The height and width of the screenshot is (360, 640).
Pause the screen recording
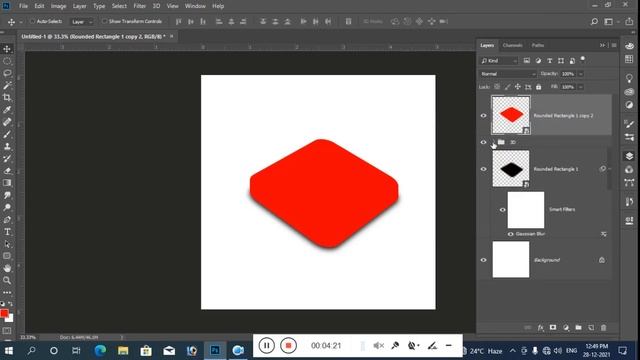[267, 346]
